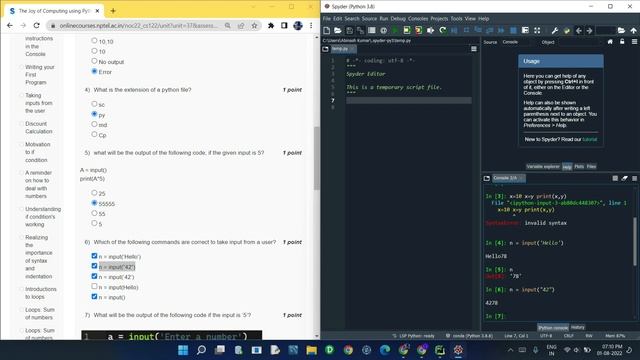Image resolution: width=640 pixels, height=360 pixels.
Task: Open PYTHONPATH manager python icon
Action: click(x=567, y=31)
